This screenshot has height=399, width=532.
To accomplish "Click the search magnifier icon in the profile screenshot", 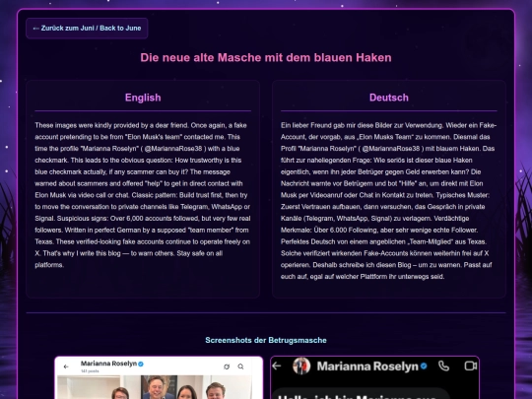I will point(240,366).
